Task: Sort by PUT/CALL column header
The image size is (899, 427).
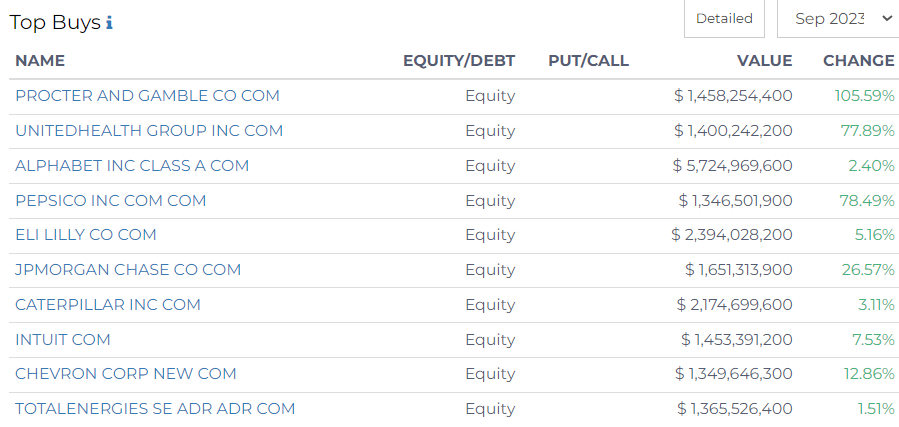Action: pos(588,61)
